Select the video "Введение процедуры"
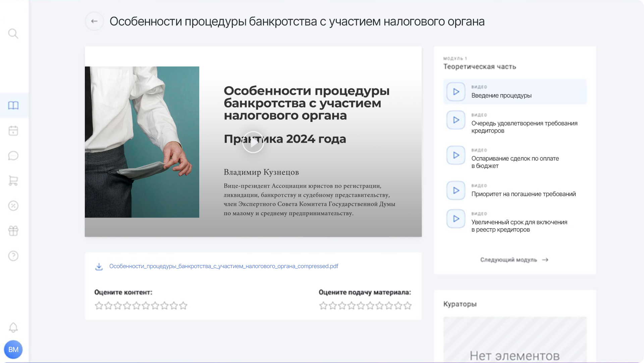 (515, 92)
